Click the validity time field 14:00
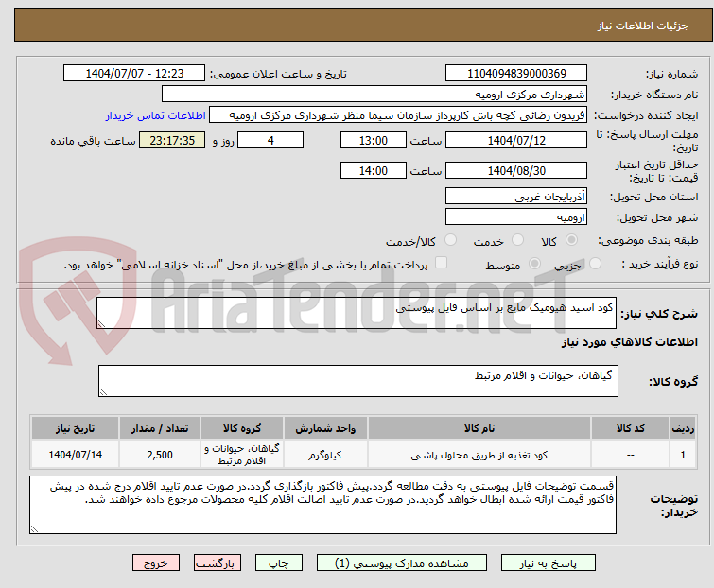This screenshot has height=588, width=714. (x=373, y=171)
